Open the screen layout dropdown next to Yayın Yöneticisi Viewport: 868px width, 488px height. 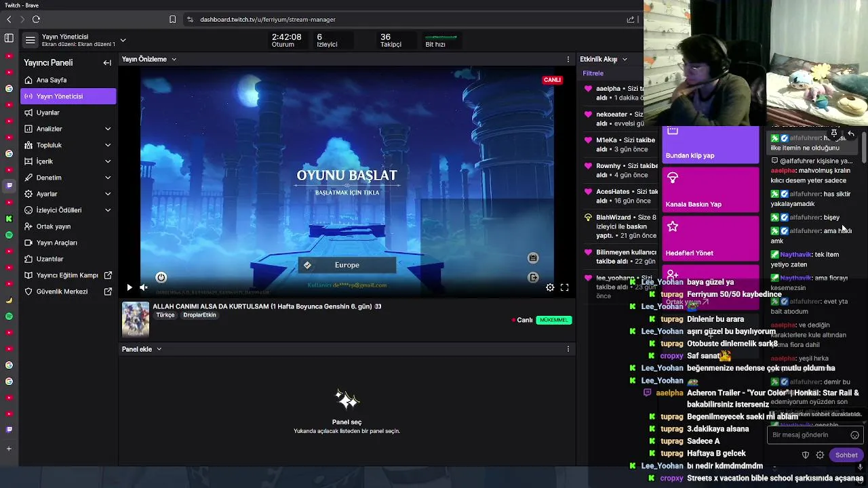tap(123, 41)
